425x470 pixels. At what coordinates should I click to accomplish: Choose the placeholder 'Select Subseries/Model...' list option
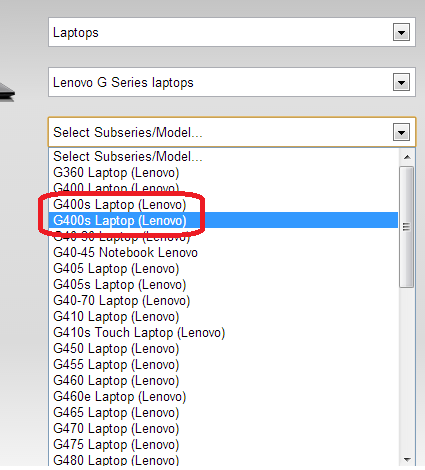(223, 156)
